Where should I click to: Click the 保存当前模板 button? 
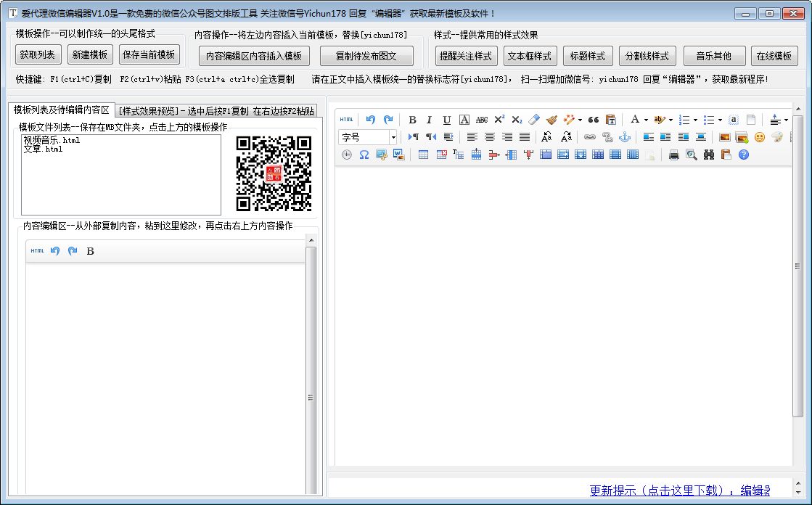(149, 54)
